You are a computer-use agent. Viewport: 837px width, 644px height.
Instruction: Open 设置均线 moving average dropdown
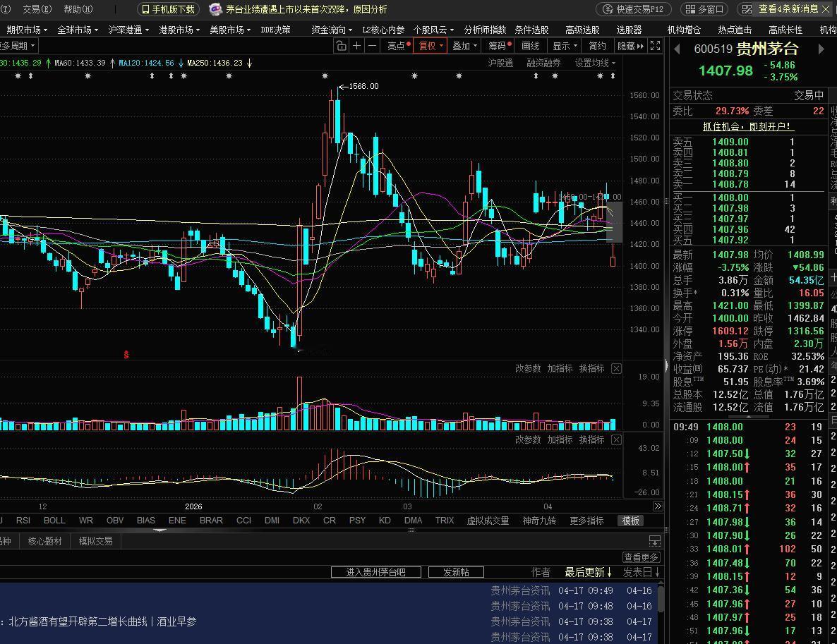point(594,63)
